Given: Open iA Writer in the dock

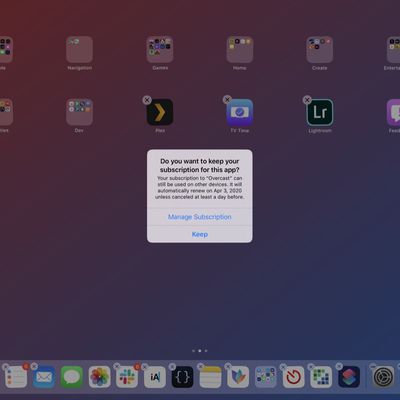Looking at the screenshot, I should [x=155, y=377].
